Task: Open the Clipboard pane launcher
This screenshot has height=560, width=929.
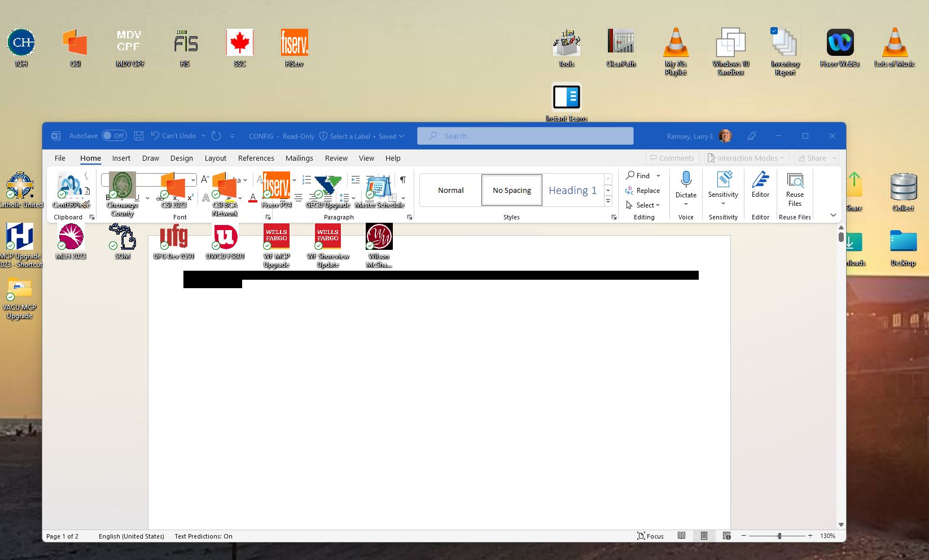Action: [92, 217]
